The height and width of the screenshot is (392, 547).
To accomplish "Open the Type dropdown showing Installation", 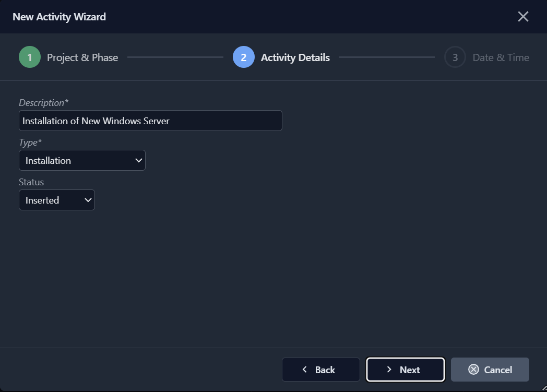I will [x=82, y=160].
